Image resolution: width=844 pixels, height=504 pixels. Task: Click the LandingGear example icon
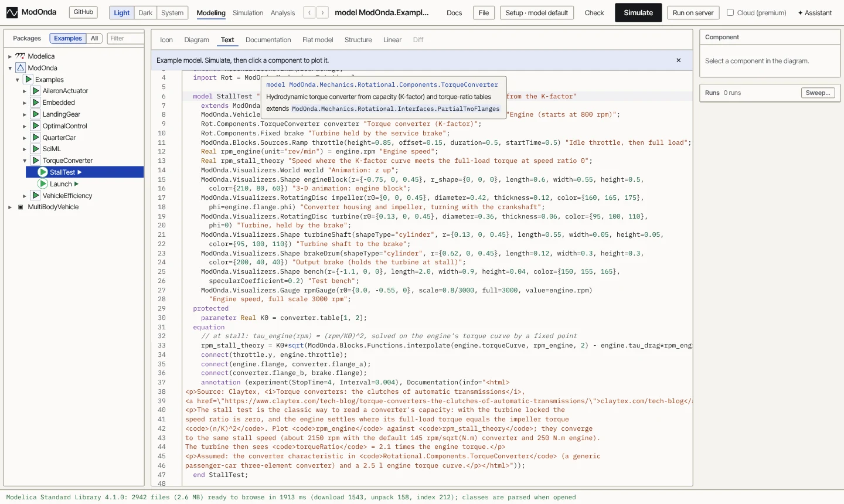coord(36,114)
